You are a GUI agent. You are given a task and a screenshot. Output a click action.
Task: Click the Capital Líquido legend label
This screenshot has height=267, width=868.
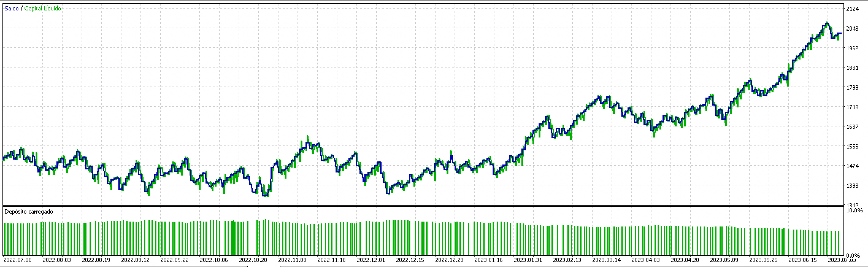coord(43,8)
